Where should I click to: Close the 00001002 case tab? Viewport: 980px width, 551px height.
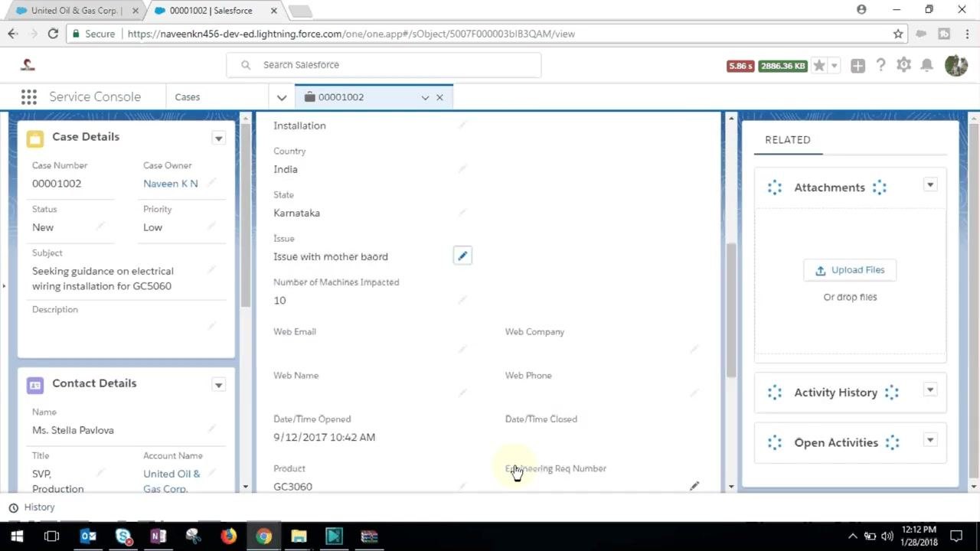tap(439, 97)
